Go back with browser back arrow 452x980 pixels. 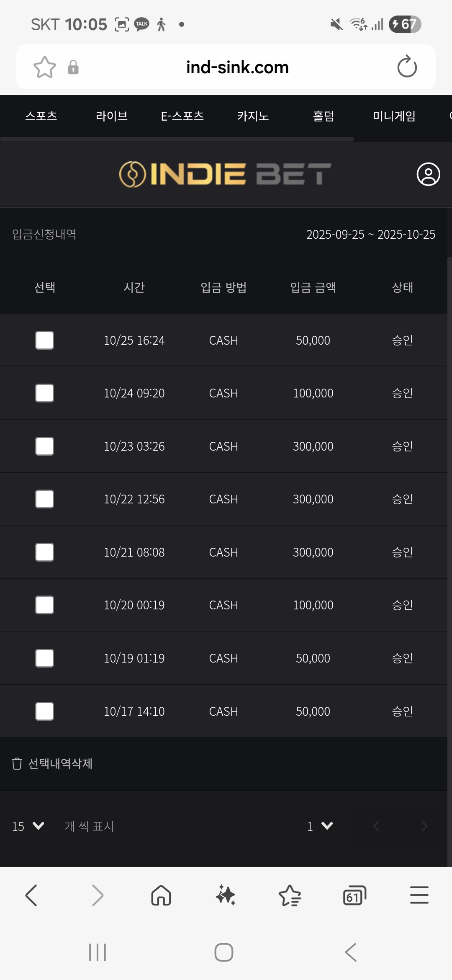[x=32, y=895]
